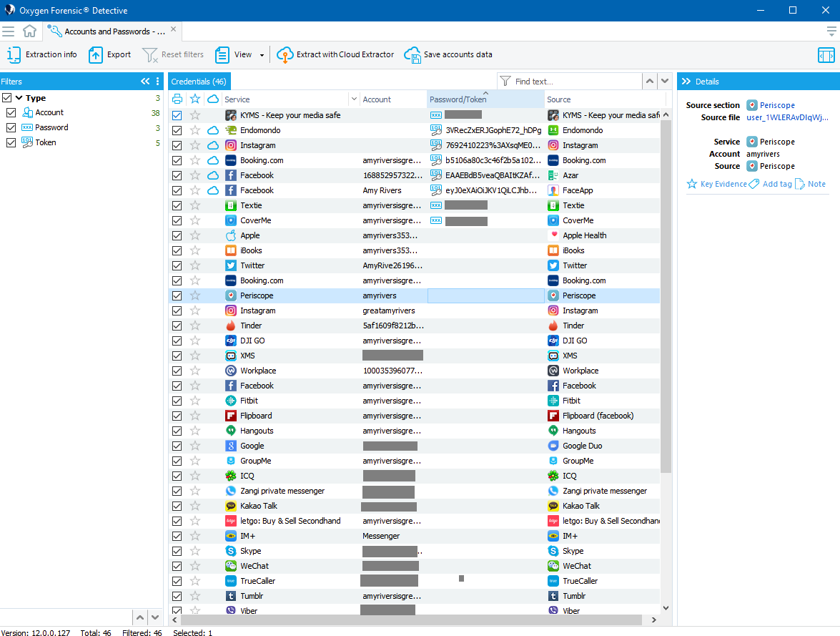Click Save accounts data icon
Image resolution: width=840 pixels, height=636 pixels.
click(x=412, y=55)
